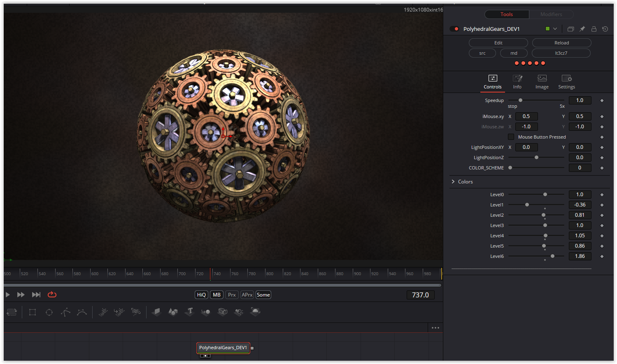Click the lt3cz7 button
The height and width of the screenshot is (364, 617).
tap(561, 53)
